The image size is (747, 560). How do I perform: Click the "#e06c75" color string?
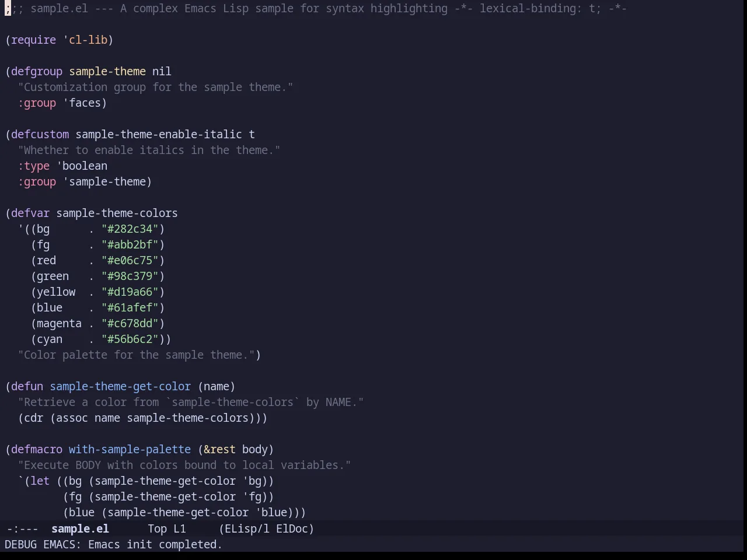pos(130,260)
